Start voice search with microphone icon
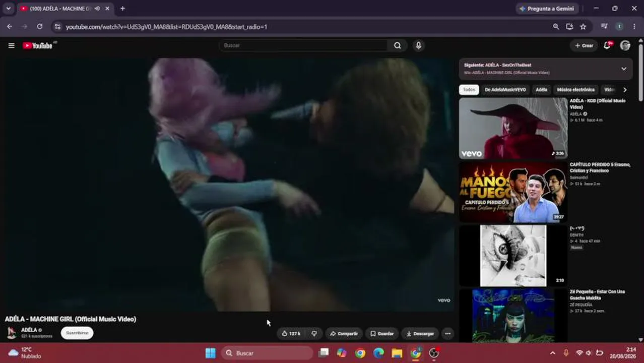 (x=418, y=45)
